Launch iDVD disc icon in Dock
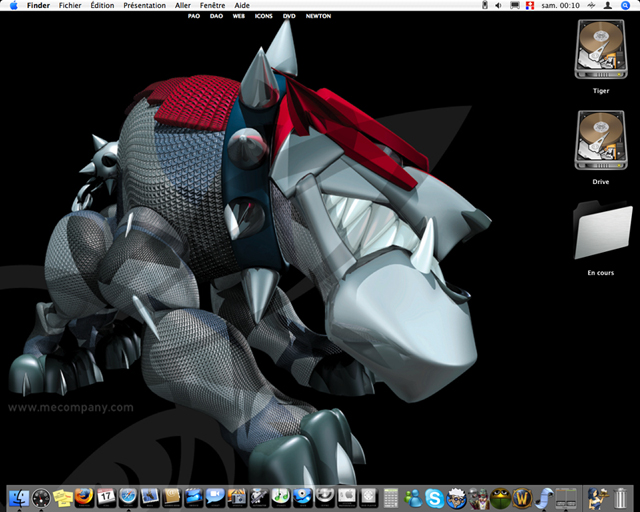The width and height of the screenshot is (640, 512). pos(303,498)
